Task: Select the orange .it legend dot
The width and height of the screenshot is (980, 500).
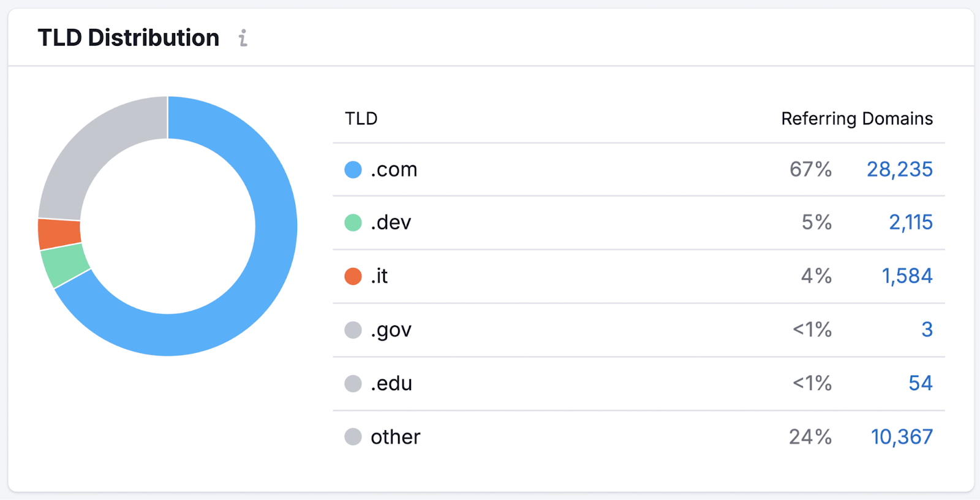Action: click(x=353, y=276)
